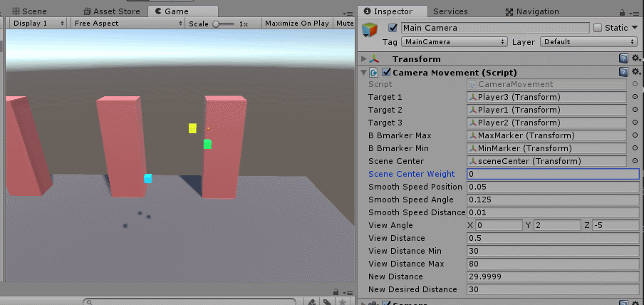This screenshot has width=644, height=305.
Task: Click the sceneCenter object reference field
Action: (x=546, y=161)
